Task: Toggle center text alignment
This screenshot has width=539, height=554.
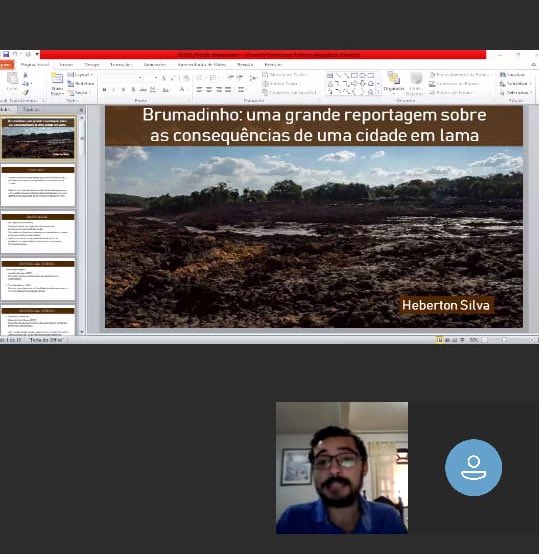Action: tap(209, 90)
